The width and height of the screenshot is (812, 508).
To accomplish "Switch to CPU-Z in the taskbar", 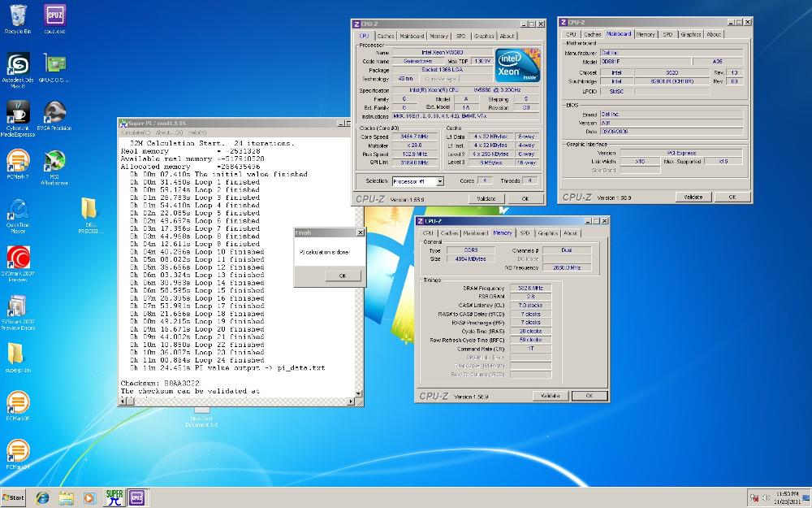I will point(137,497).
